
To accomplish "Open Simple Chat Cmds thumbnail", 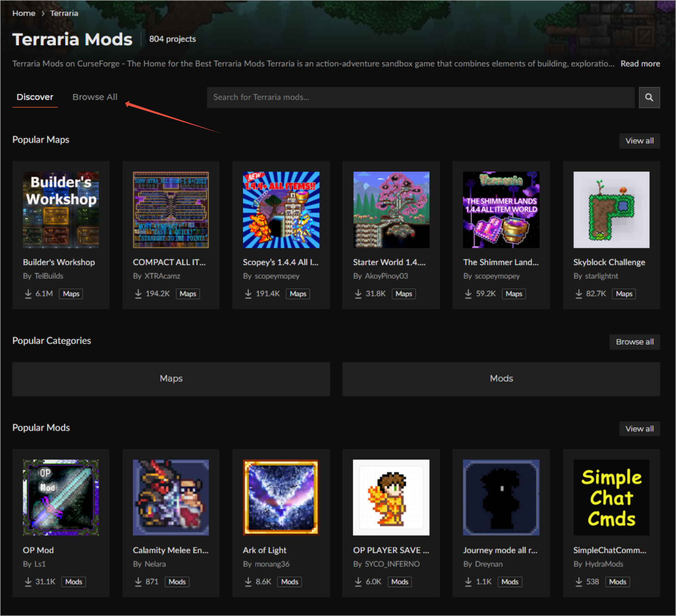I will click(611, 497).
